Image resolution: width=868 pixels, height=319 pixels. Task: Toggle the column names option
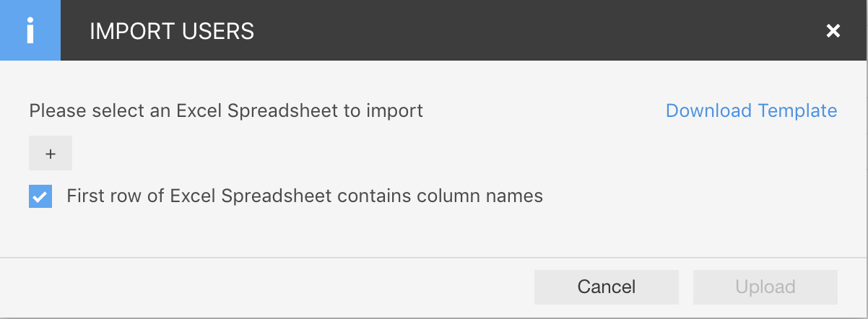click(40, 196)
